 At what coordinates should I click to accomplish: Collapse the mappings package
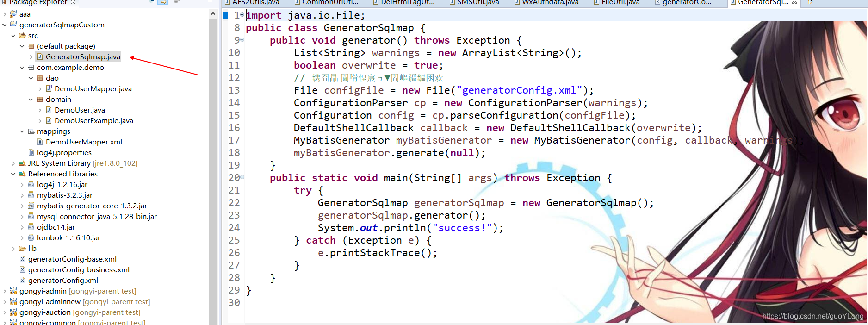(22, 131)
